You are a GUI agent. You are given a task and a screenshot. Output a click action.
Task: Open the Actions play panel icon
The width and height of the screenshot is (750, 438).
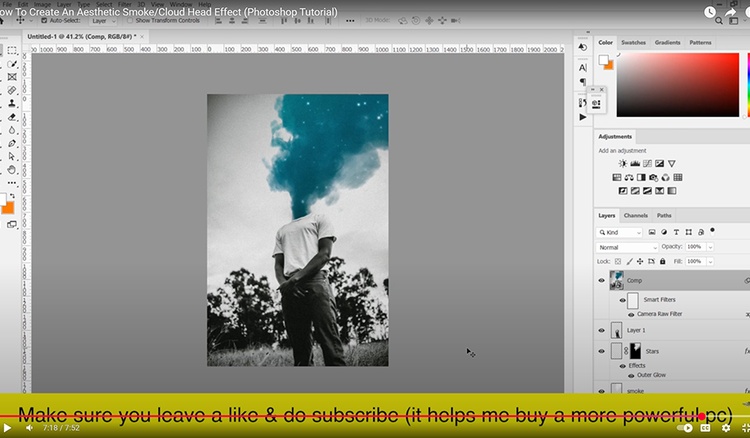[x=583, y=117]
